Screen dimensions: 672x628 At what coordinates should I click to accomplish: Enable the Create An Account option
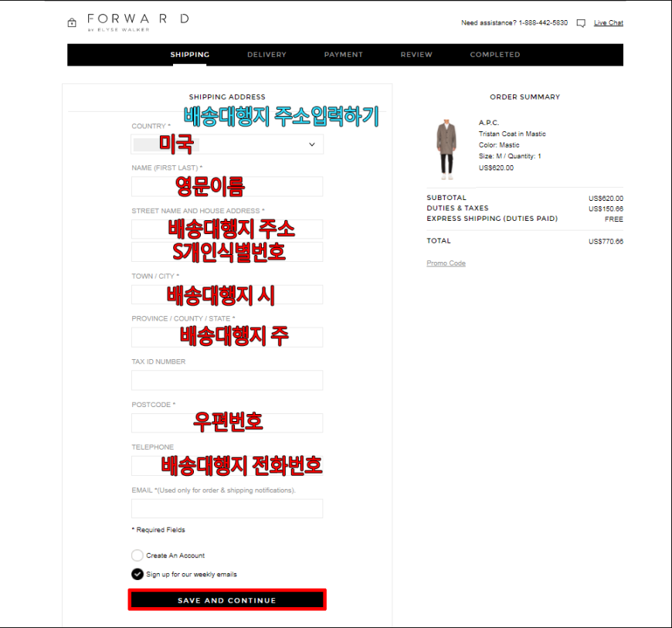pos(137,555)
